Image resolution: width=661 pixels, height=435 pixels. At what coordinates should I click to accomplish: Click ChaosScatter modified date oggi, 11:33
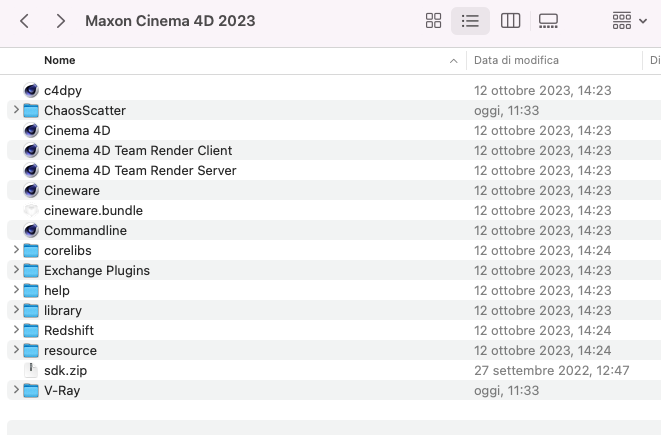coord(506,110)
